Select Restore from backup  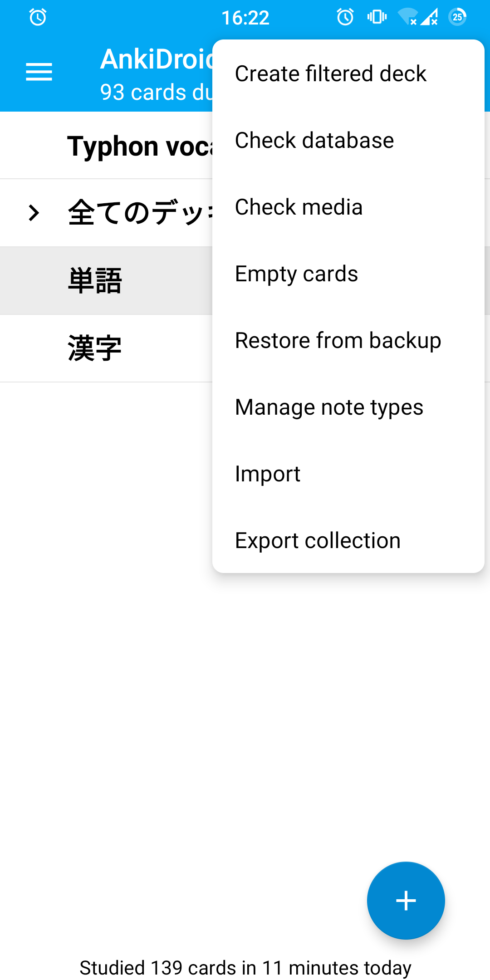point(348,340)
